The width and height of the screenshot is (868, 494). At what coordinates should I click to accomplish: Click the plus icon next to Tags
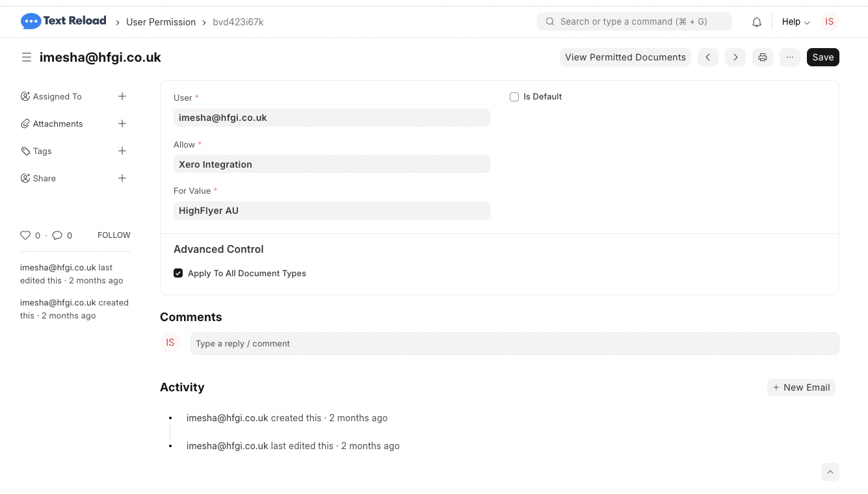click(x=122, y=151)
